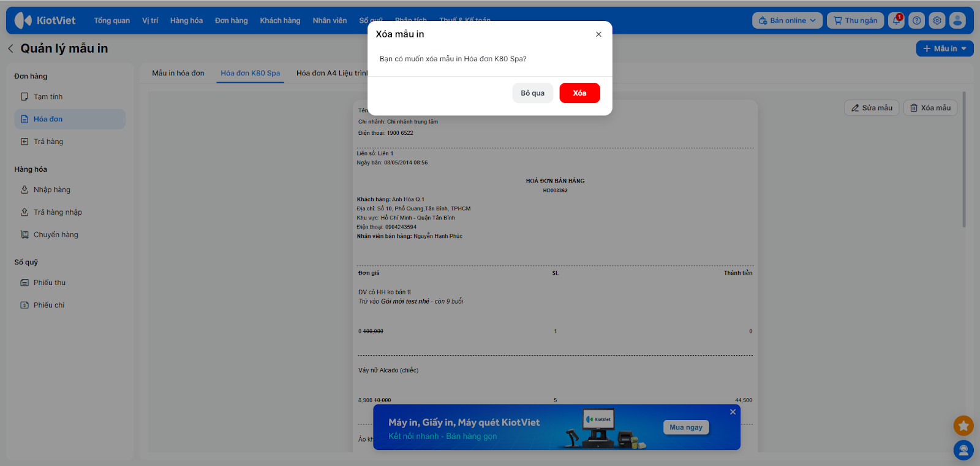Image resolution: width=980 pixels, height=466 pixels.
Task: Open the blue support chat floating button
Action: point(963,451)
